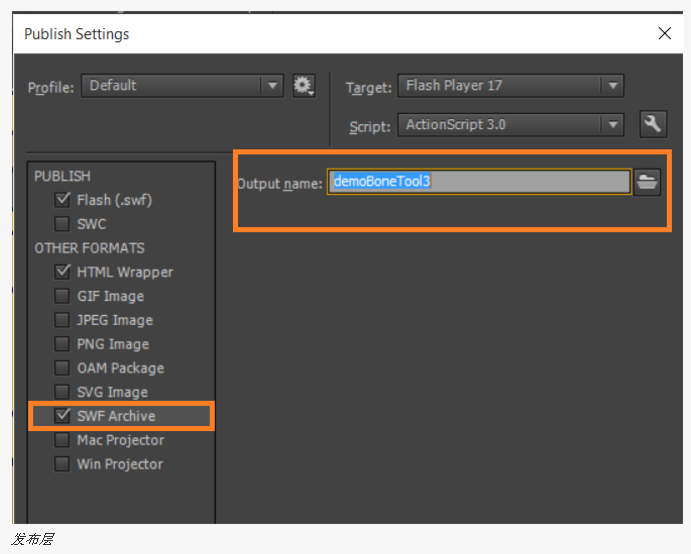Enable the Mac Projector checkbox
691x554 pixels.
click(62, 440)
